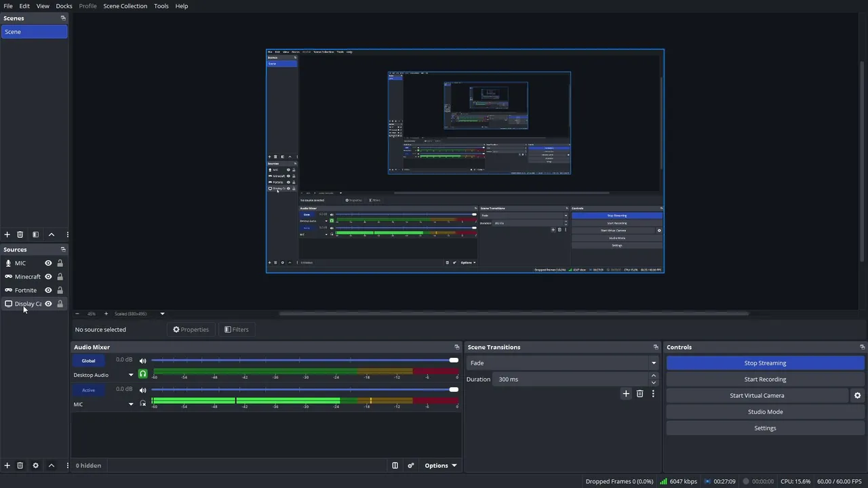Open Desktop Audio options arrow
The height and width of the screenshot is (488, 868).
pos(131,375)
